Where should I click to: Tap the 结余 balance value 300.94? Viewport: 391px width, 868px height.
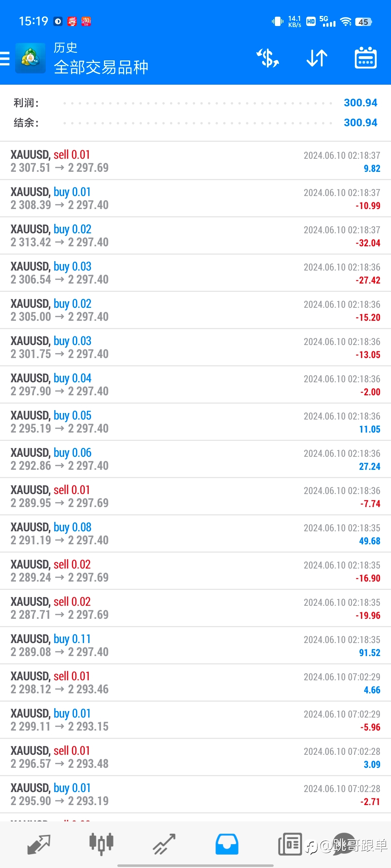pyautogui.click(x=361, y=123)
